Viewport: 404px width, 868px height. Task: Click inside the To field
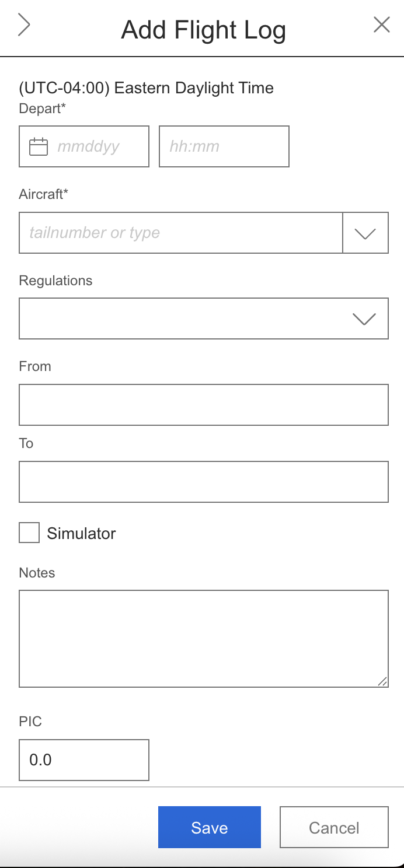[203, 481]
